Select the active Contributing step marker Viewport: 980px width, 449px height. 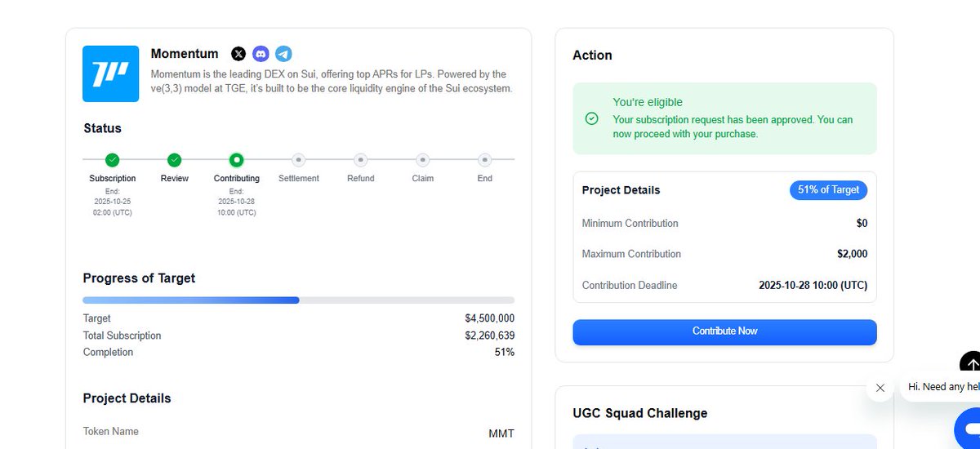point(236,160)
